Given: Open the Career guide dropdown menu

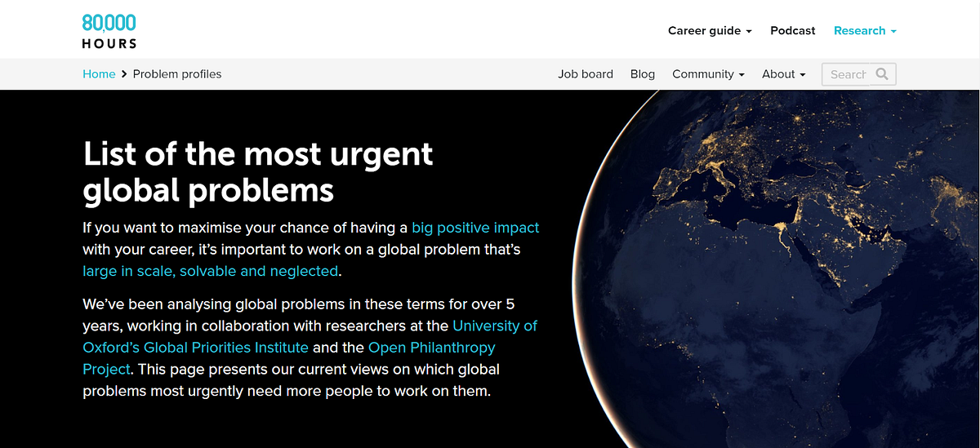Looking at the screenshot, I should (710, 30).
